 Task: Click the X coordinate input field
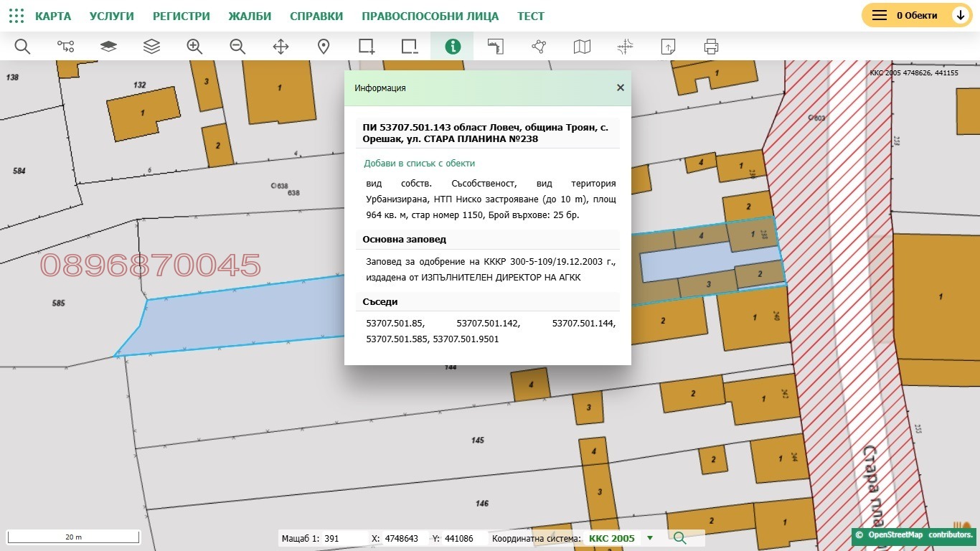(404, 538)
